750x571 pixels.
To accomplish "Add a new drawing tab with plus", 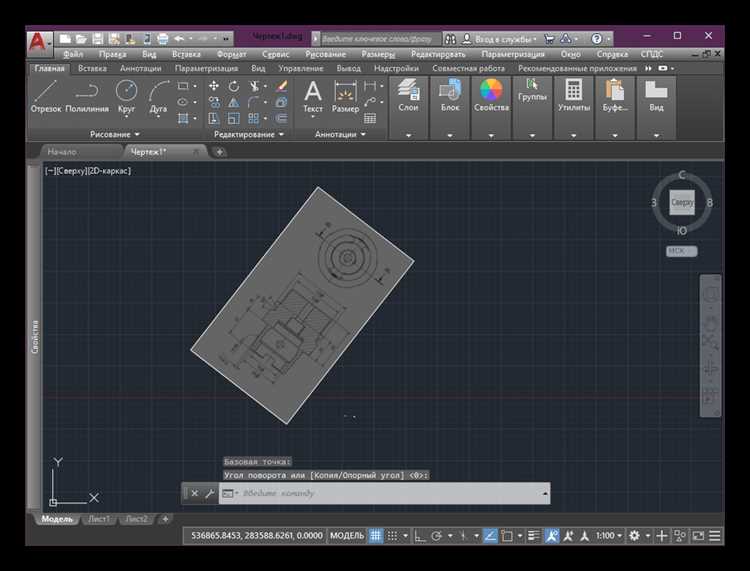I will click(220, 152).
